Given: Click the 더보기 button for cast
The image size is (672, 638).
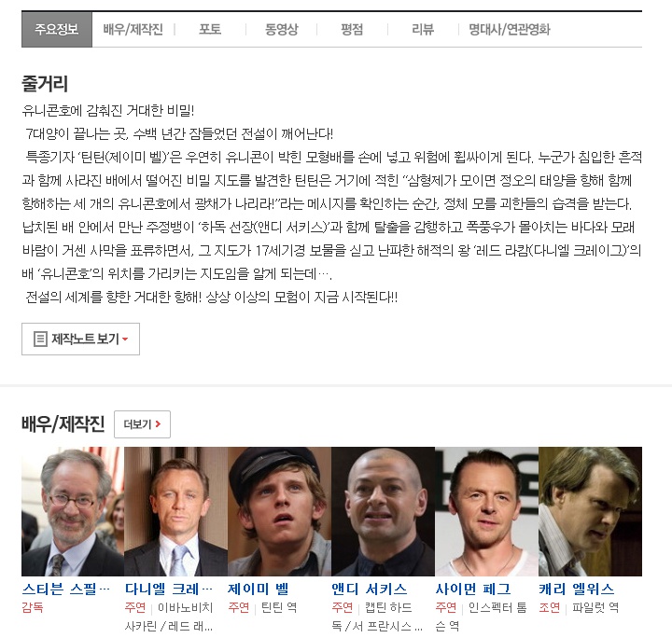Looking at the screenshot, I should (142, 424).
